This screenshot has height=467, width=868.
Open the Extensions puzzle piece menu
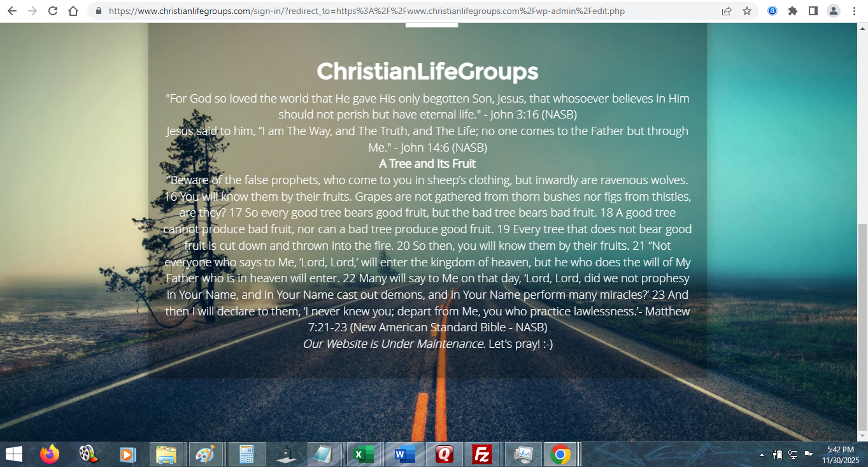793,11
